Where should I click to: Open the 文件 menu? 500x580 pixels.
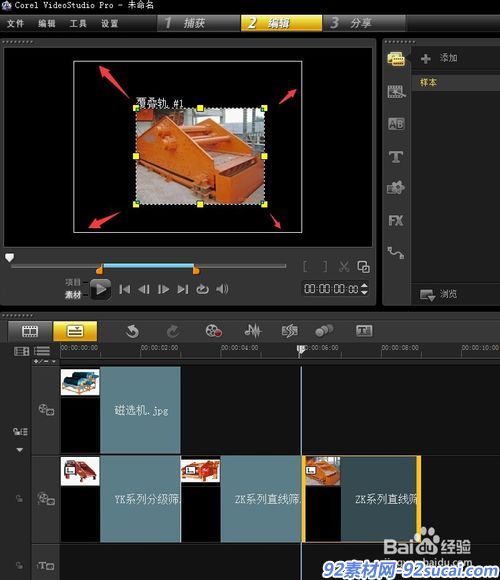pos(15,24)
